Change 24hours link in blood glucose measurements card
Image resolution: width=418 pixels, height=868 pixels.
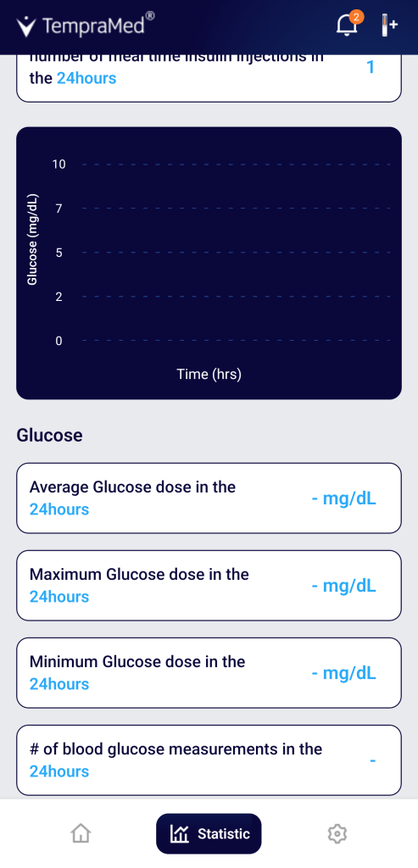click(59, 771)
